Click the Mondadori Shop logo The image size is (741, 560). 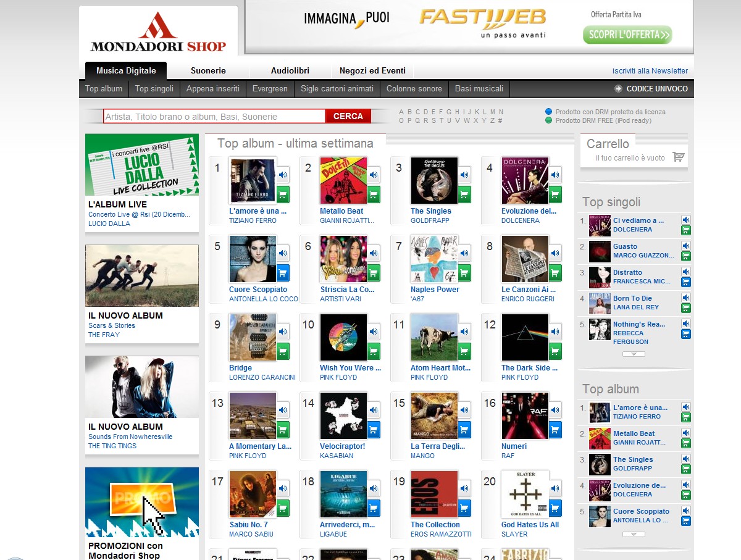[159, 32]
